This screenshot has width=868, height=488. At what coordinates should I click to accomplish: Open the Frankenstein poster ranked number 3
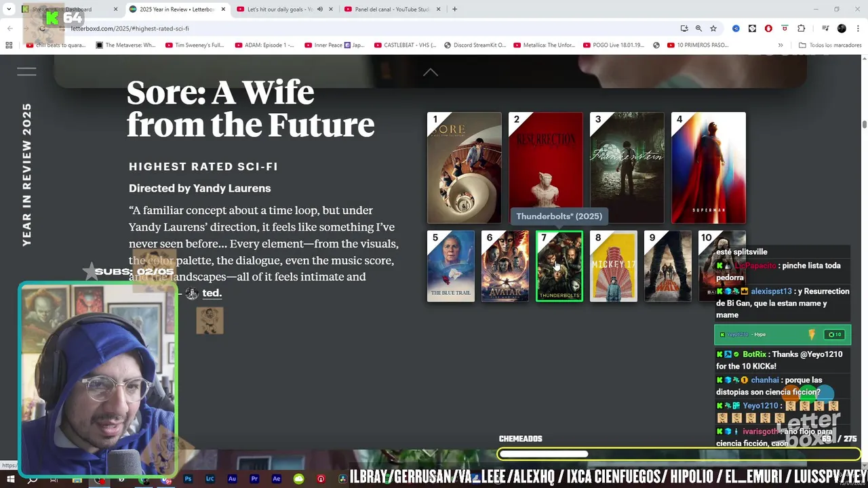pyautogui.click(x=627, y=168)
